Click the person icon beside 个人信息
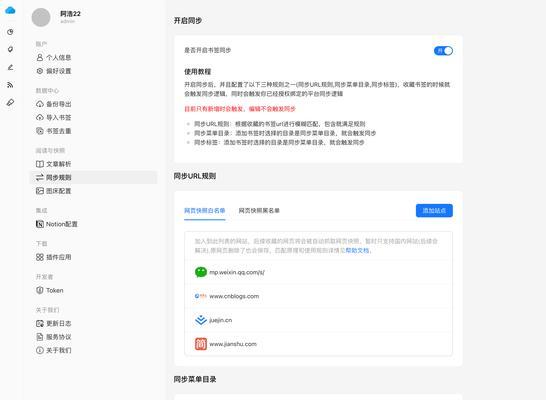Viewport: 546px width, 400px height. [40, 57]
